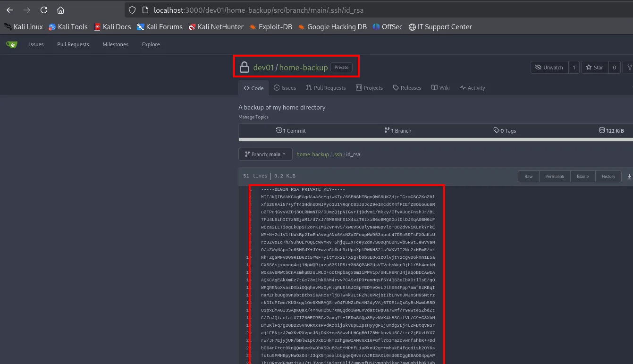Expand the Branch: main dropdown

[264, 154]
